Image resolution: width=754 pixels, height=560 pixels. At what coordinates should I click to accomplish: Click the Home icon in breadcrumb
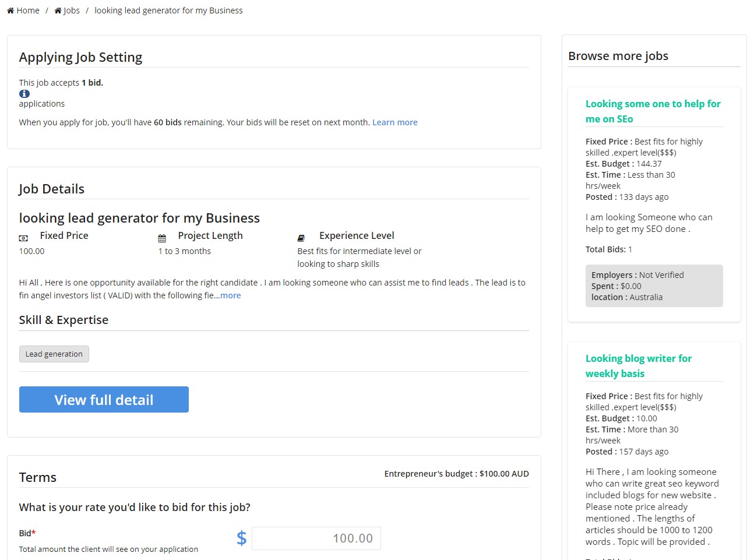tap(10, 10)
